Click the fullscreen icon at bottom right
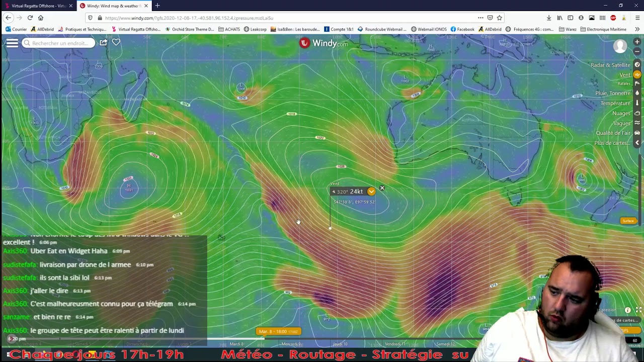644x362 pixels. click(x=638, y=310)
